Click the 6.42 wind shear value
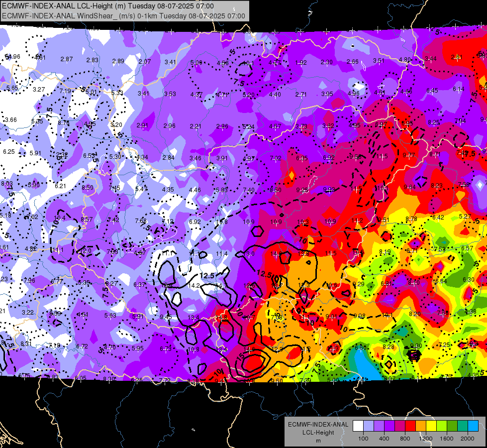This screenshot has height=448, width=487. click(x=438, y=218)
